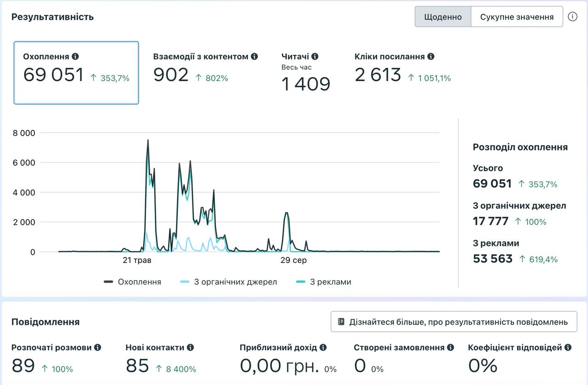Click the 2 613 link clicks value

click(x=378, y=75)
